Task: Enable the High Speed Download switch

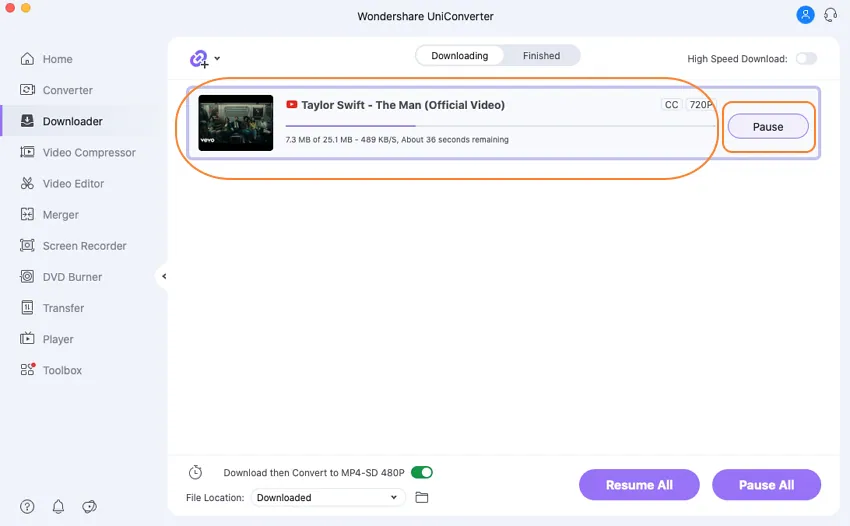Action: click(806, 59)
